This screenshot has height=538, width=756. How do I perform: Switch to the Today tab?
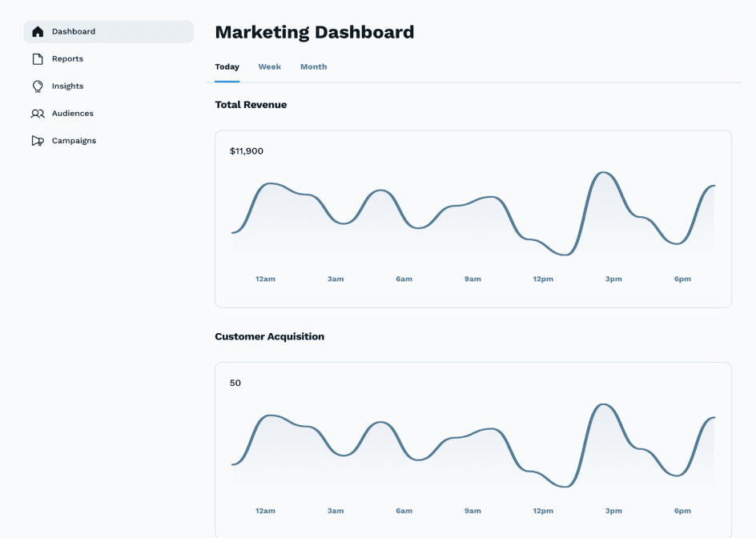[227, 67]
